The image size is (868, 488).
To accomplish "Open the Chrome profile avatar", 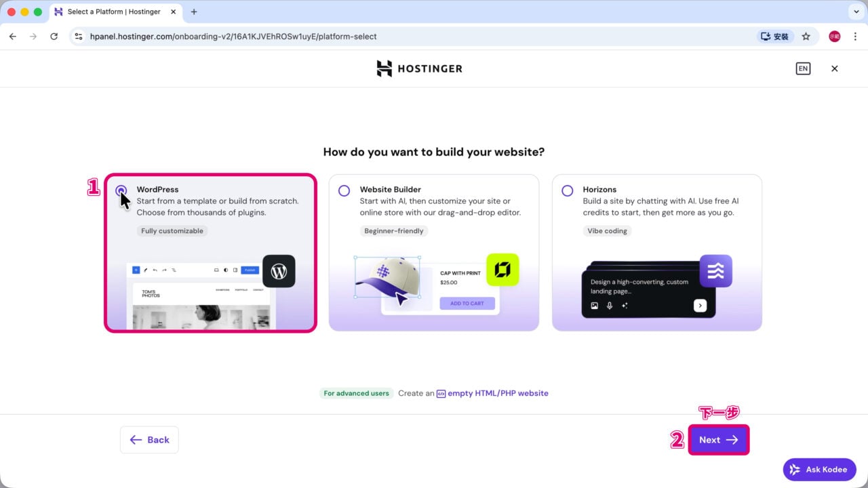I will point(835,37).
